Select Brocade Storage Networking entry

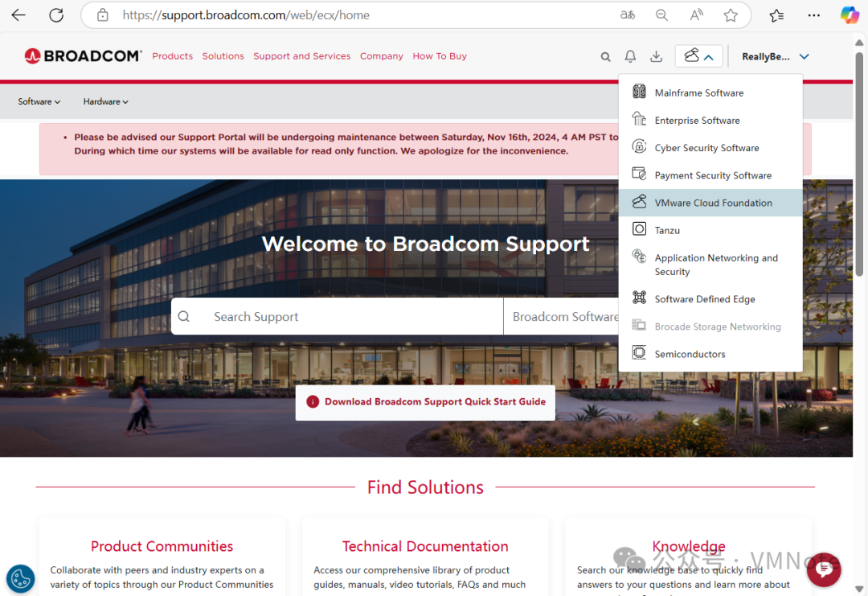(x=710, y=327)
